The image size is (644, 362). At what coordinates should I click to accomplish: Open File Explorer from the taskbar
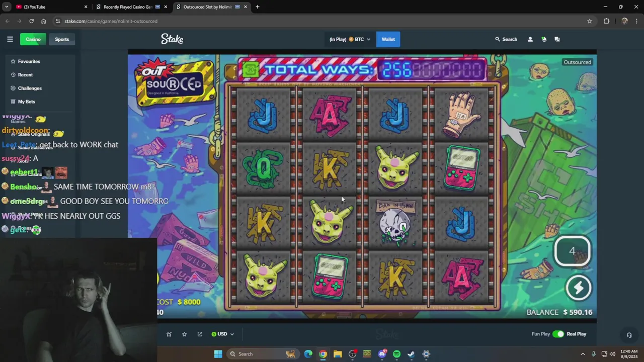coord(338,354)
